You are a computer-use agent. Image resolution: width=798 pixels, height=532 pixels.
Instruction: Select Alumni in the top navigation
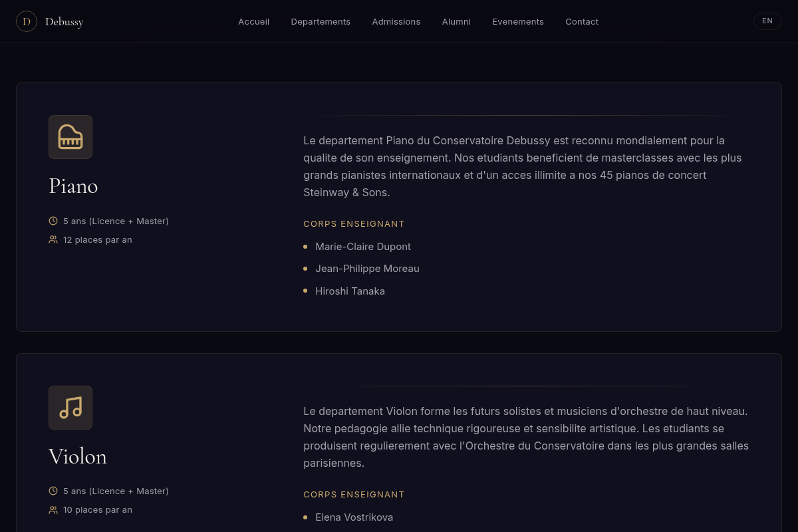point(456,21)
